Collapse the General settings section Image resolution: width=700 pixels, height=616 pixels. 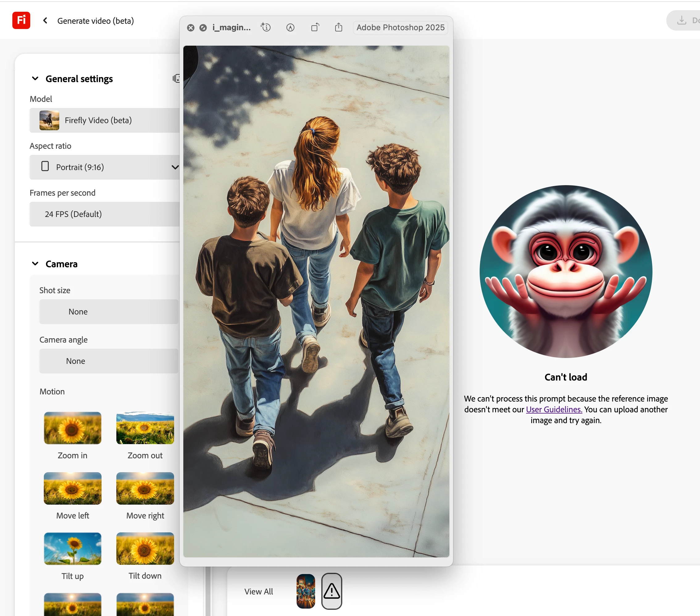click(x=35, y=79)
